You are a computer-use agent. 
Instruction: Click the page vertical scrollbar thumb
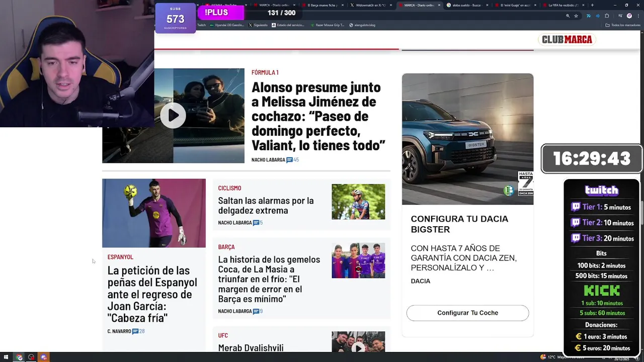(641, 213)
